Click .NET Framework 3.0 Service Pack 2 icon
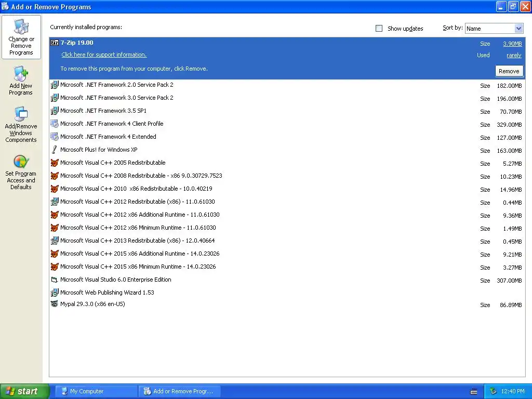The image size is (532, 399). (54, 98)
